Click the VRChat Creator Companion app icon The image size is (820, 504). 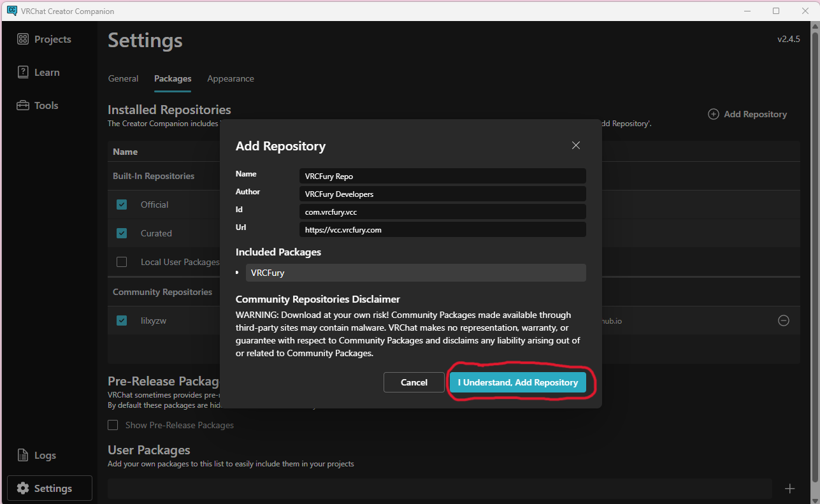tap(12, 11)
